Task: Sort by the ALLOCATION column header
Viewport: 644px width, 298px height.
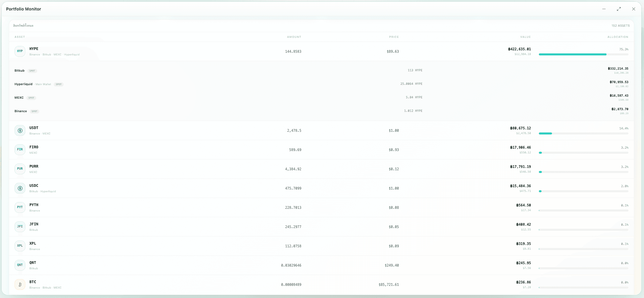Action: point(618,37)
